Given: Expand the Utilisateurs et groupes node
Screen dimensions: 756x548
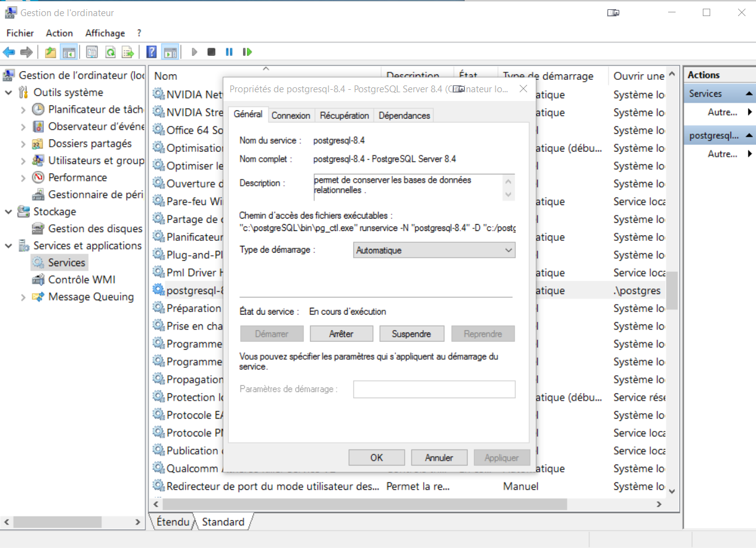Looking at the screenshot, I should click(x=23, y=160).
